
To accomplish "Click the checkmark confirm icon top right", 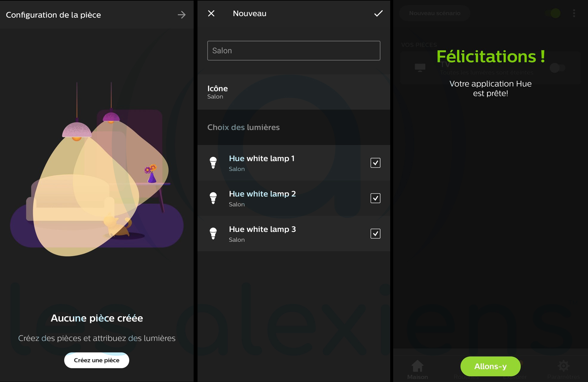I will coord(377,13).
